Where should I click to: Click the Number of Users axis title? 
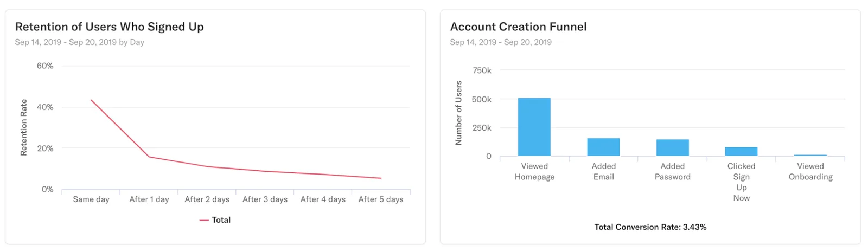(459, 113)
